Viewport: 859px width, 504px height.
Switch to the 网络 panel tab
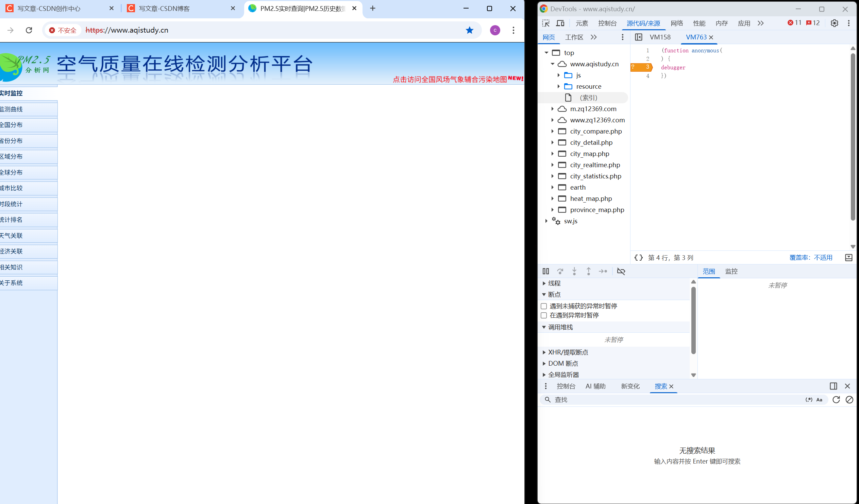click(x=677, y=23)
